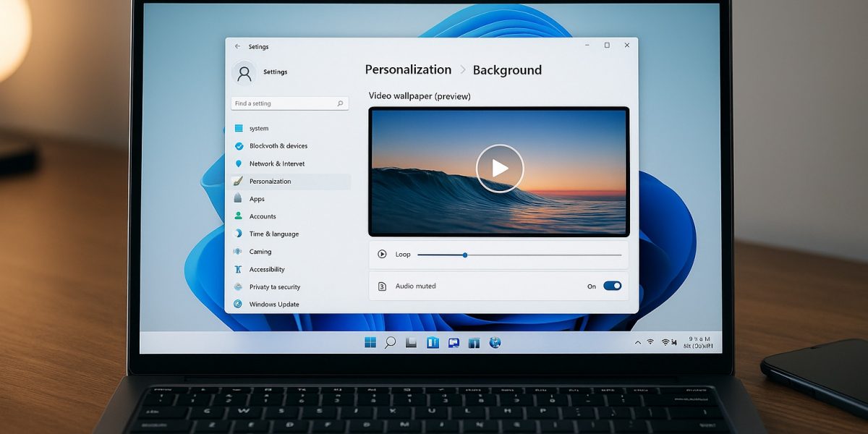868x434 pixels.
Task: Turn off the Audio muted toggle
Action: point(612,286)
